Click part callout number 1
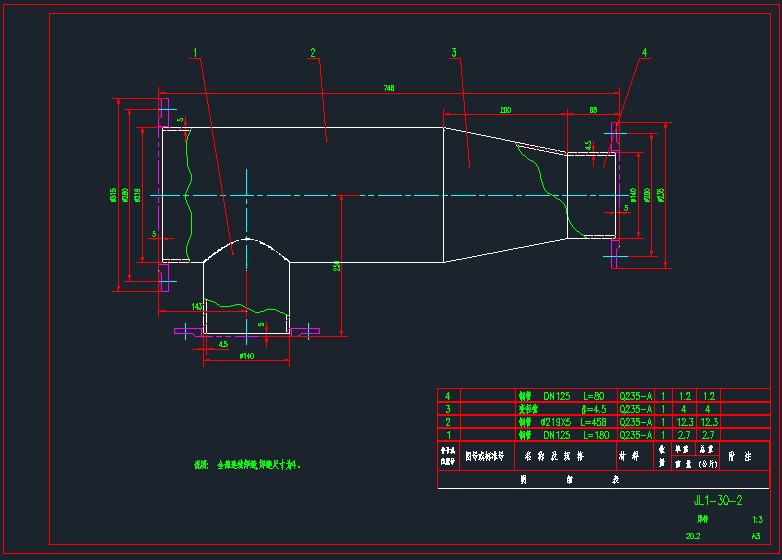782x560 pixels. tap(196, 52)
